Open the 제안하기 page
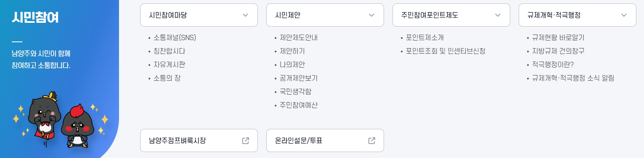The height and width of the screenshot is (158, 644). (292, 51)
